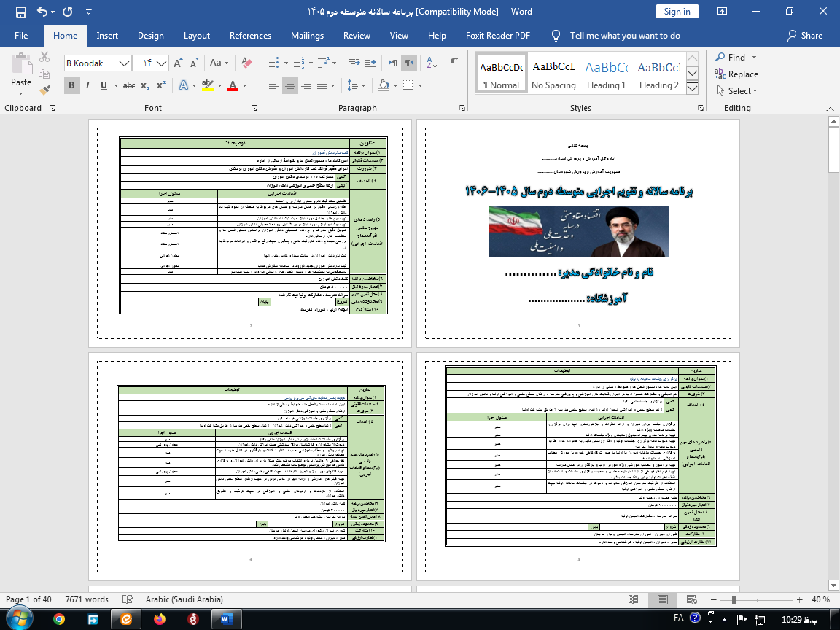Open the Insert tab
Screen dimensions: 840x630
[x=107, y=35]
